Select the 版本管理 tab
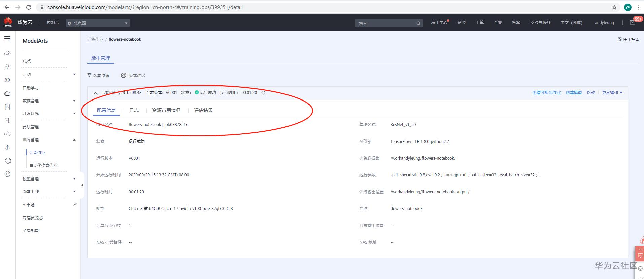Viewport: 644px width, 279px height. [x=101, y=58]
